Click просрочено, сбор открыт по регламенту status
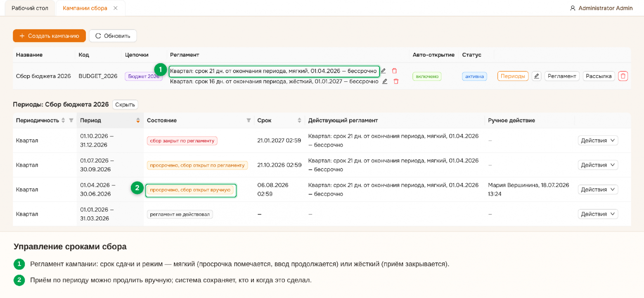Image resolution: width=644 pixels, height=298 pixels. coord(197,166)
